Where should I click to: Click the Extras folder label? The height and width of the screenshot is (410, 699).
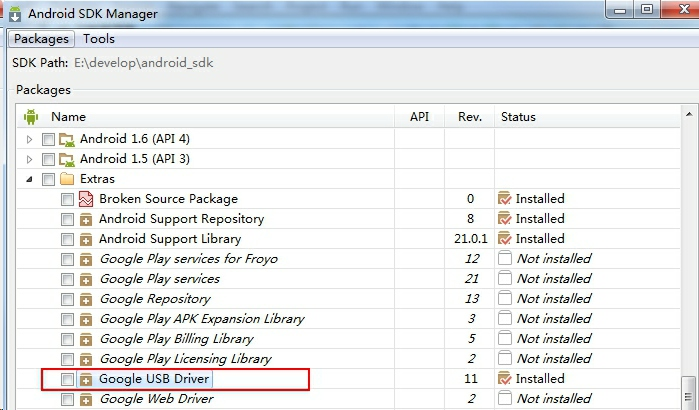pos(97,179)
